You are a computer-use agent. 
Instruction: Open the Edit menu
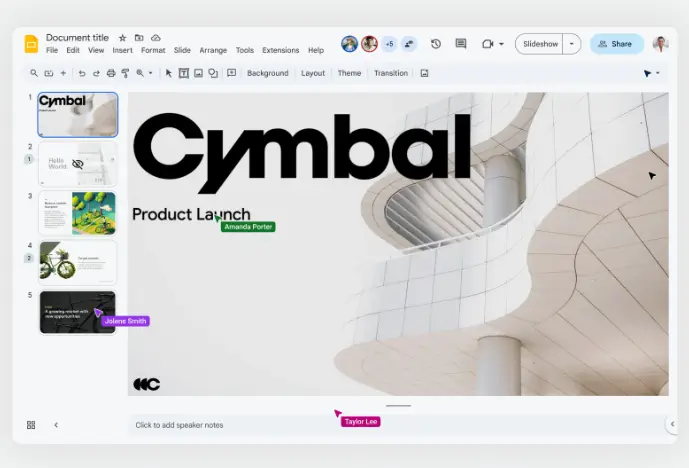pyautogui.click(x=73, y=50)
